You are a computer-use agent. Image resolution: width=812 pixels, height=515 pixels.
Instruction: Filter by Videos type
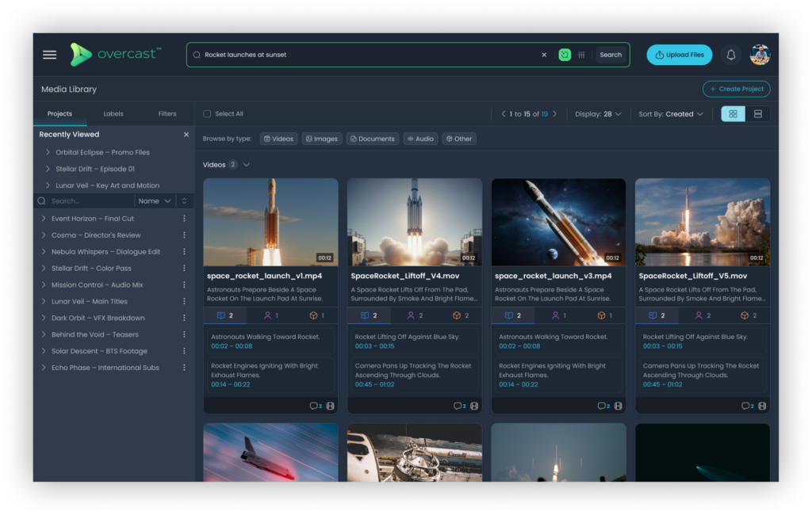[x=278, y=139]
